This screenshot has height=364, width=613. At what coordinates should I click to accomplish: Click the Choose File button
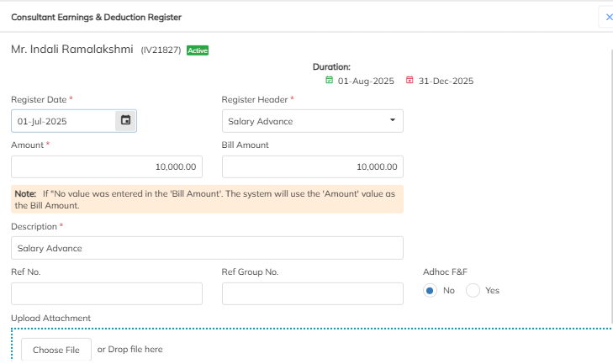click(x=56, y=350)
